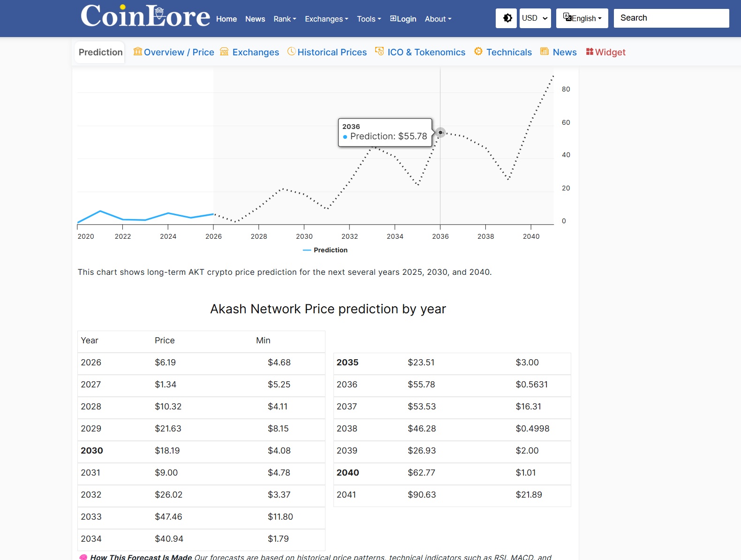Click the Search input field
The height and width of the screenshot is (560, 741).
click(672, 18)
